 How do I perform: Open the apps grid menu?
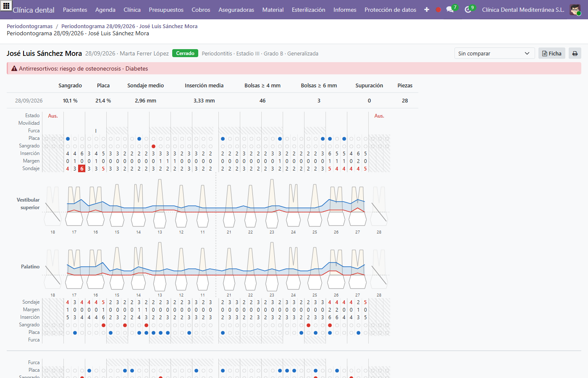point(6,6)
